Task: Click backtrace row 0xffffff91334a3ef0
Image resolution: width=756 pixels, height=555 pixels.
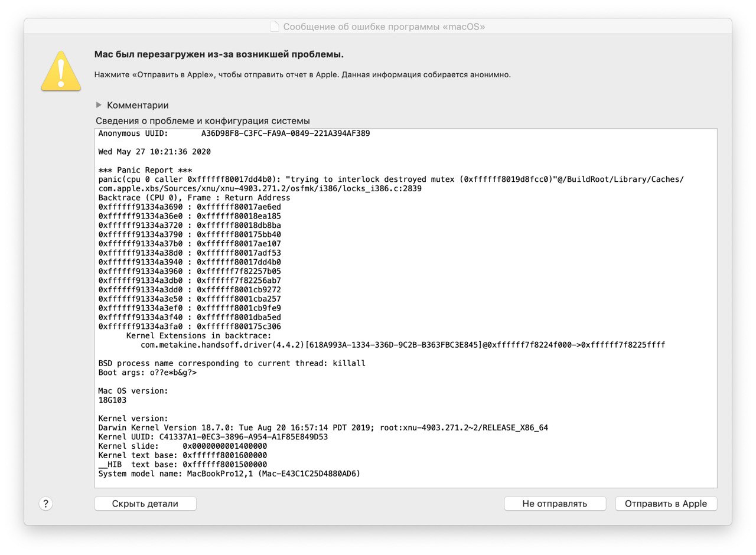Action: pos(190,308)
